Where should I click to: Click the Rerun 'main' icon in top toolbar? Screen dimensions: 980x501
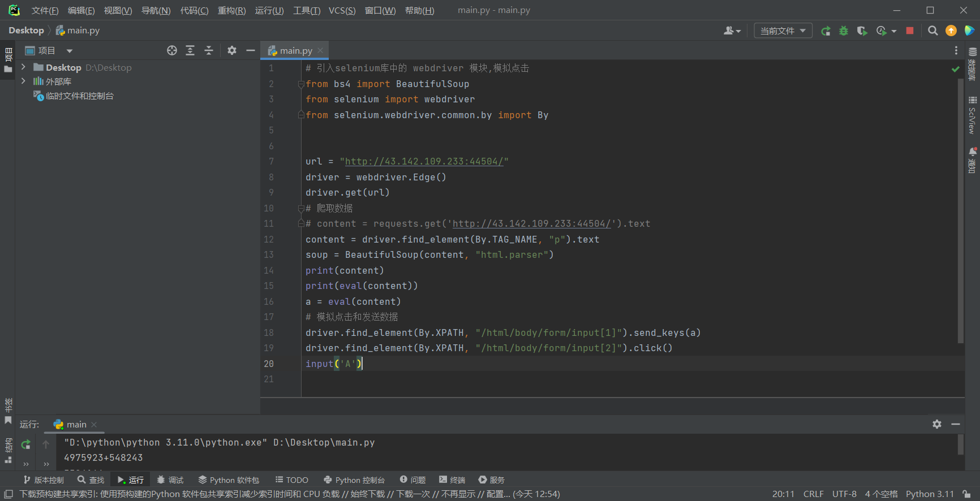[x=826, y=31]
